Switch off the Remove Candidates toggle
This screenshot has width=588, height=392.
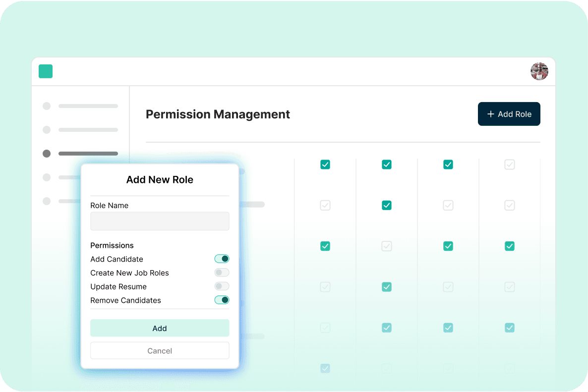tap(222, 300)
